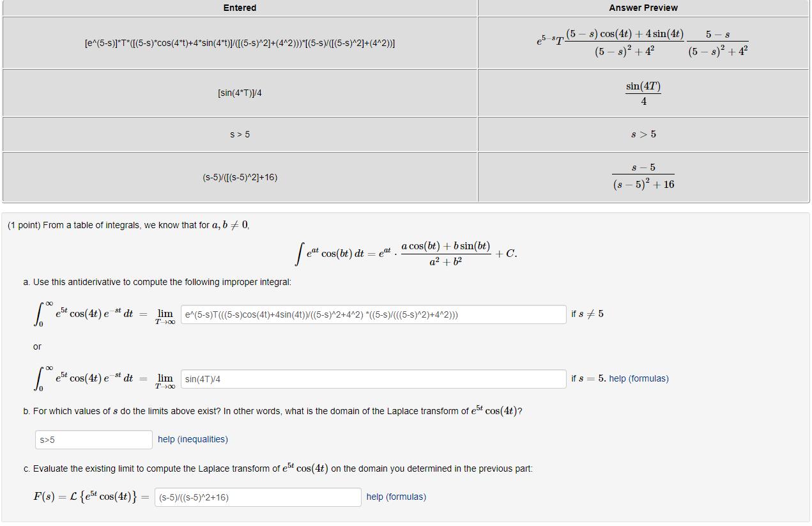This screenshot has height=526, width=812.
Task: Click the sin(4T)/4 answer input box
Action: click(x=372, y=378)
